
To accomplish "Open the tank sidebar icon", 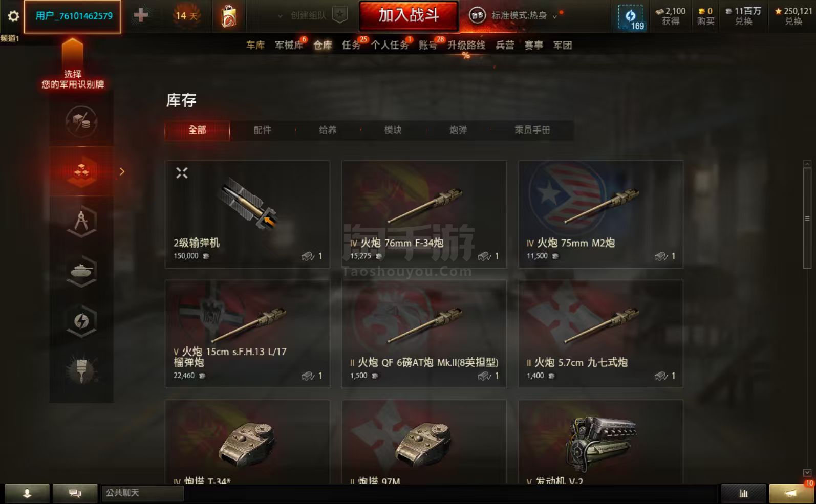I will pos(81,271).
